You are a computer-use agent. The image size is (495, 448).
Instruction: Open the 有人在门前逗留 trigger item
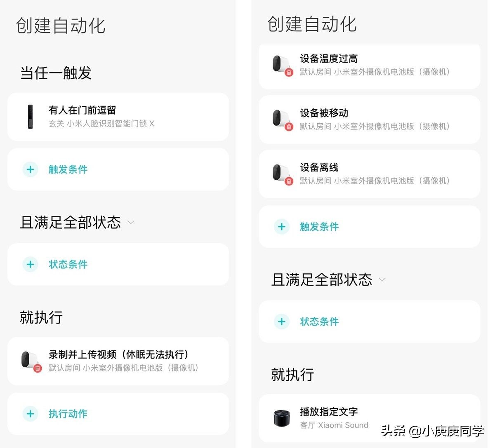tap(118, 117)
